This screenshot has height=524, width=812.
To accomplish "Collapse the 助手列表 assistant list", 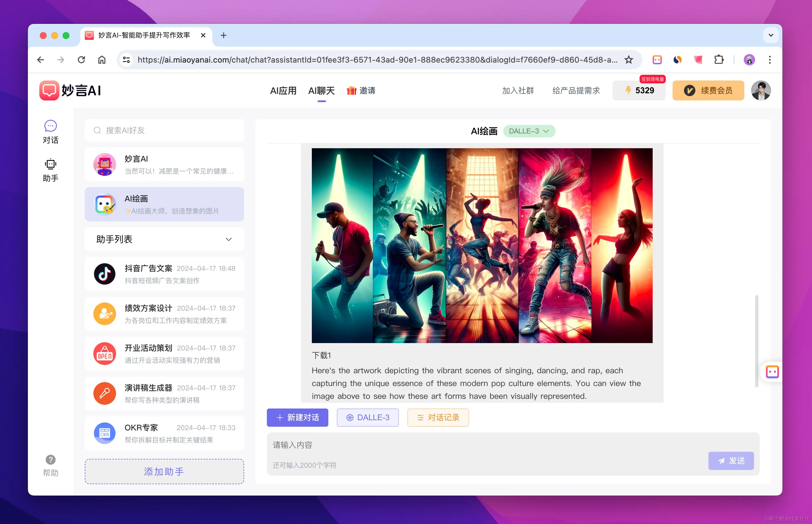I will click(x=229, y=239).
